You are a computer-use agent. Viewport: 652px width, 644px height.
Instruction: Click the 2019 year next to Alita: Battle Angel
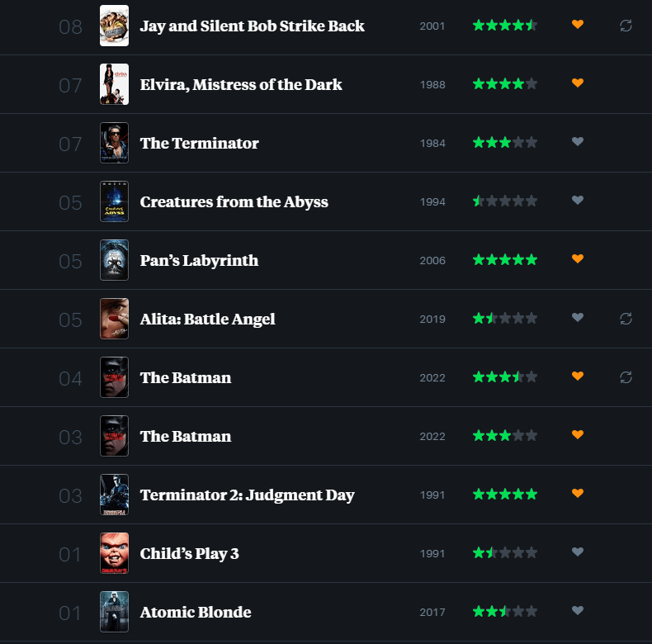tap(432, 320)
